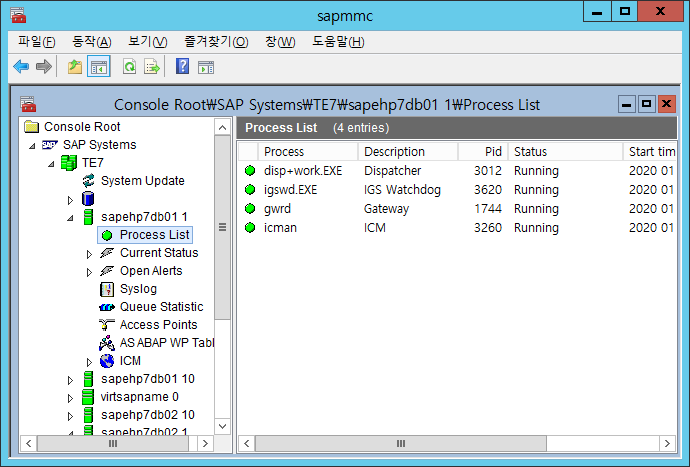Click the ICM globe icon
This screenshot has height=467, width=690.
click(107, 361)
